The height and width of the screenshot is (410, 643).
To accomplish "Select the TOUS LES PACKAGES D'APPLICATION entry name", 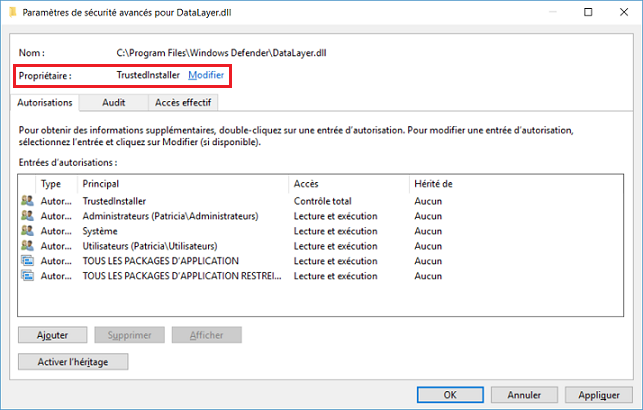I will (x=160, y=261).
